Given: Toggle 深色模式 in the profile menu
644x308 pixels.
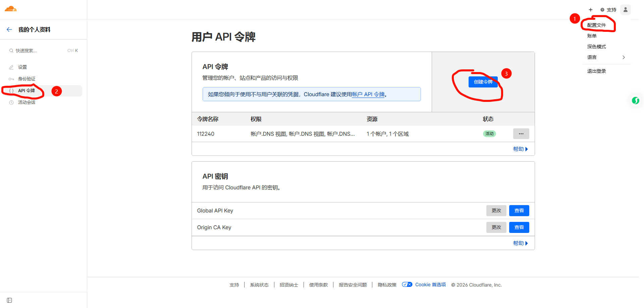Looking at the screenshot, I should [x=597, y=47].
